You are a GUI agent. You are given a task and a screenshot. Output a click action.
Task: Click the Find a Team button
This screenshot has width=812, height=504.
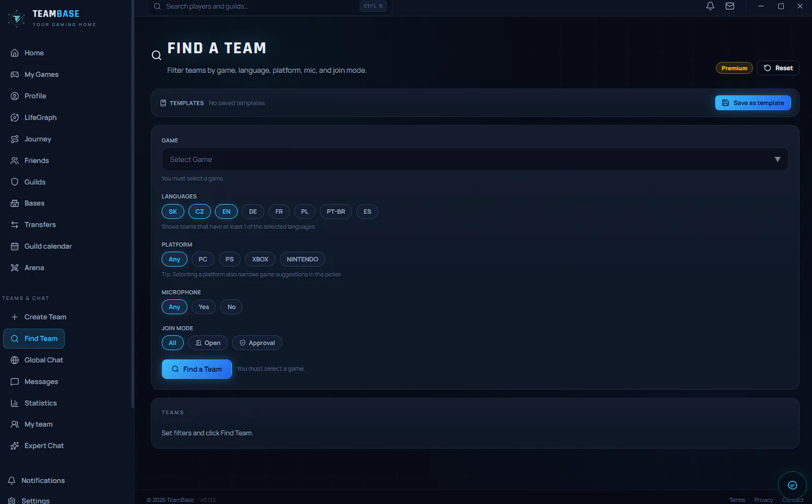[x=197, y=369]
